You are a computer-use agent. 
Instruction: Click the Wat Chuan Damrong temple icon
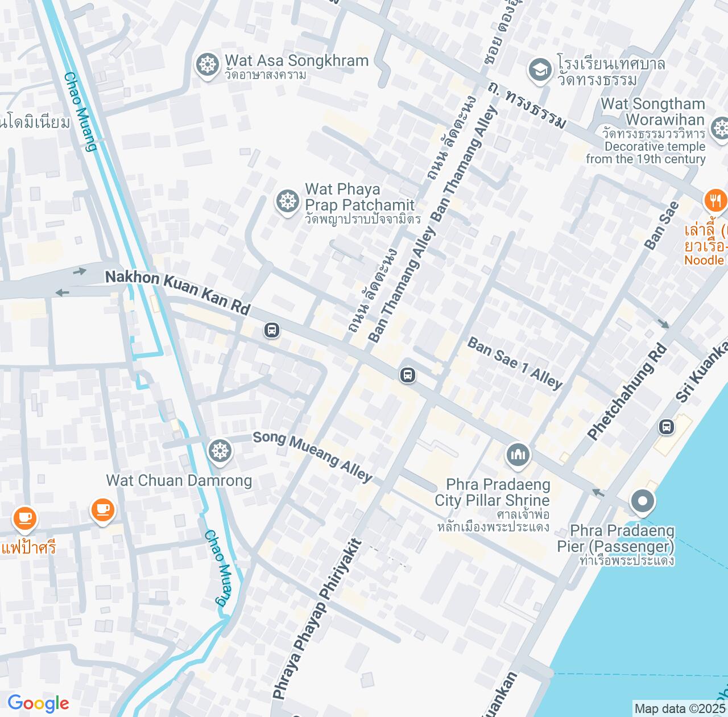220,451
